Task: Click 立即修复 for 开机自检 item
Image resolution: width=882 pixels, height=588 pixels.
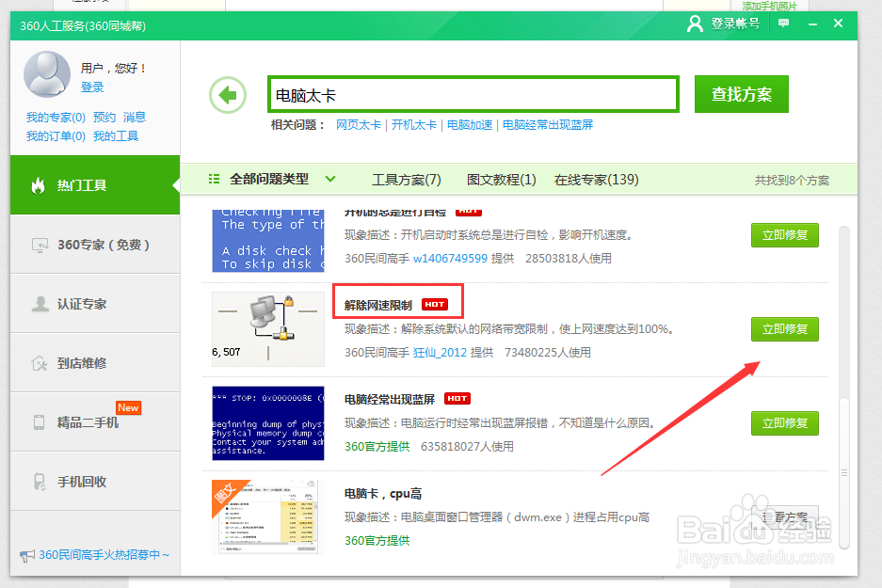Action: point(785,235)
